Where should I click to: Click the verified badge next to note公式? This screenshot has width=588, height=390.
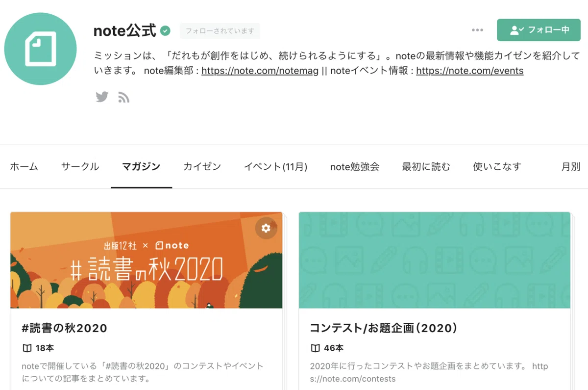(166, 31)
